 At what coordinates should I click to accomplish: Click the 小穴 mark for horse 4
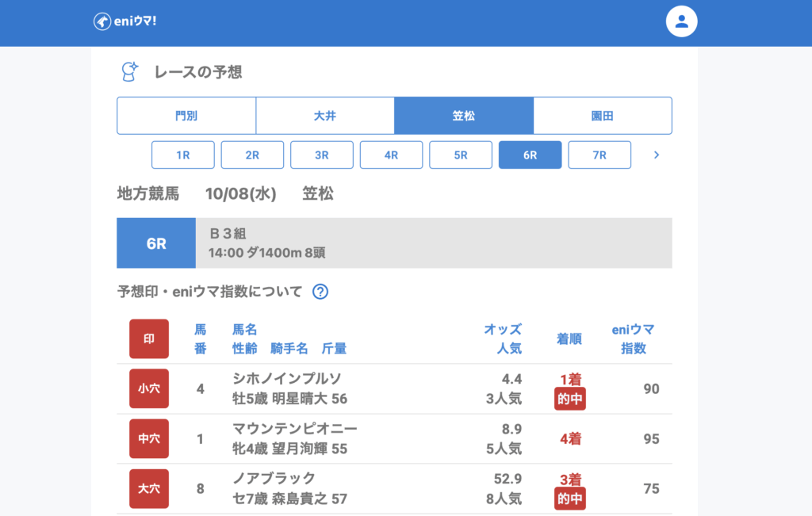[x=149, y=388]
